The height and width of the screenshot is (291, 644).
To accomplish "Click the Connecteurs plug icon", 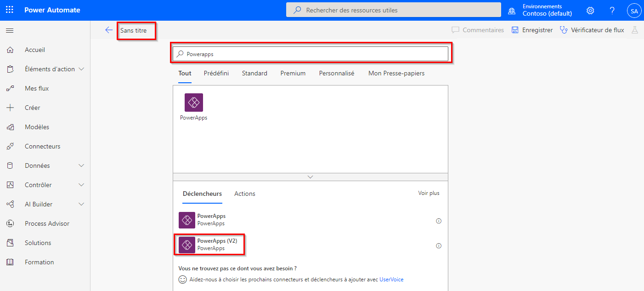I will (x=10, y=146).
